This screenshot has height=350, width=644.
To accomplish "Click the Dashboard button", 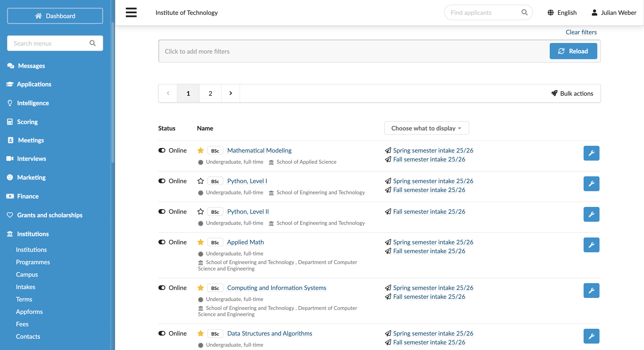I will (x=55, y=16).
